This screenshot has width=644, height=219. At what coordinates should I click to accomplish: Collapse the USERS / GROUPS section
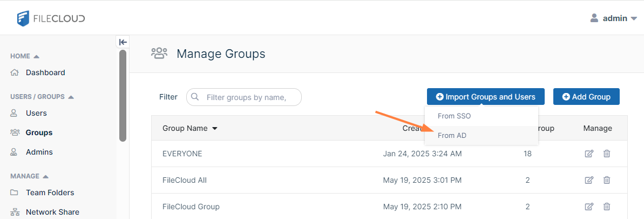click(x=71, y=97)
